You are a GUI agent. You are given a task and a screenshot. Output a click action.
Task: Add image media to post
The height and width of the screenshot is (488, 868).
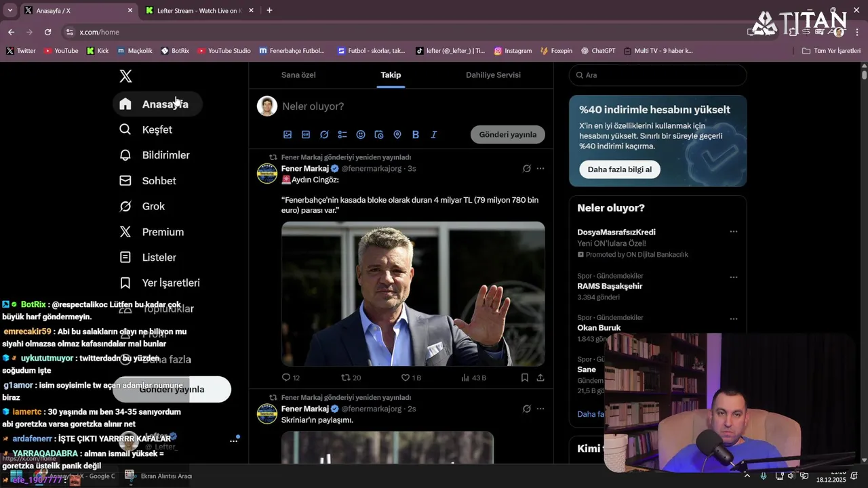(288, 135)
